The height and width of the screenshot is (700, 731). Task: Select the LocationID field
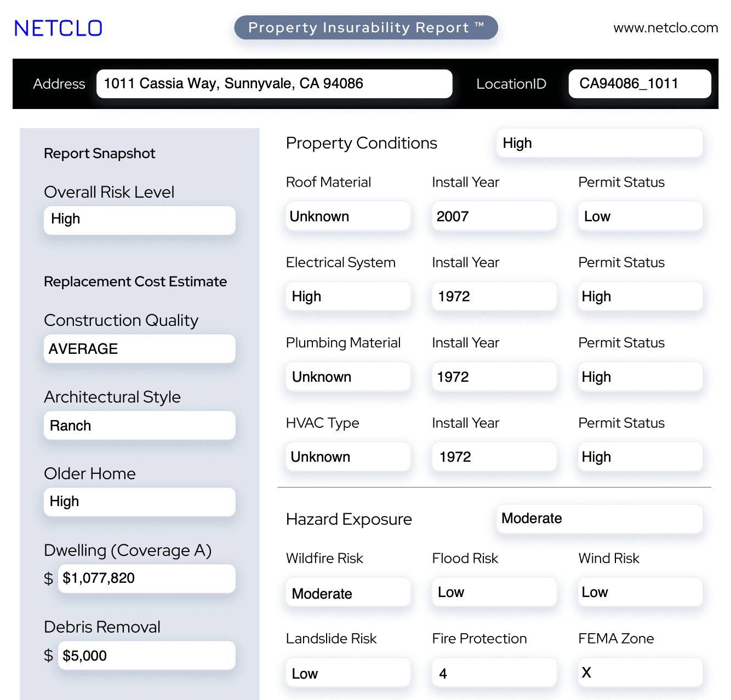point(639,84)
